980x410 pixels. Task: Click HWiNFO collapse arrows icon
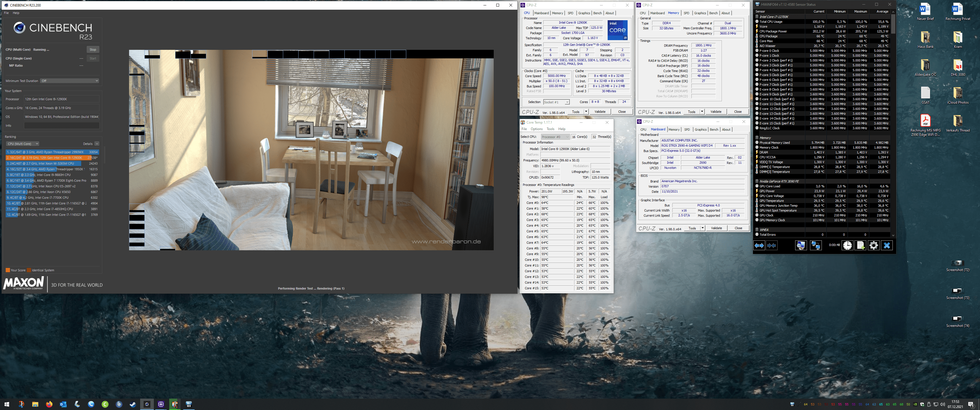(x=771, y=245)
